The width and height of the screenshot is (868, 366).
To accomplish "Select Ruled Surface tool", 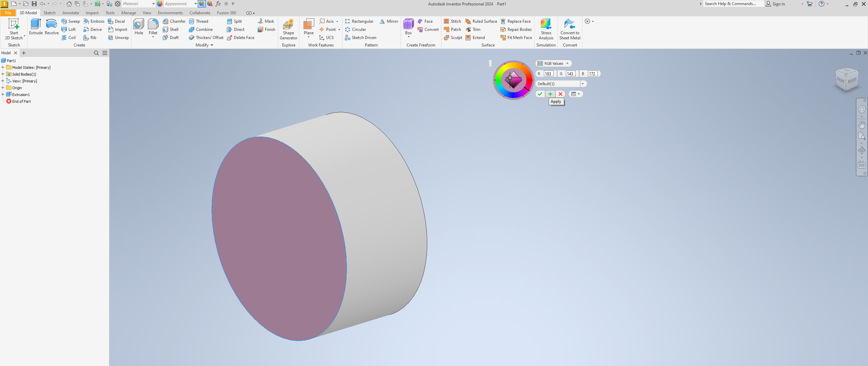I will click(481, 21).
